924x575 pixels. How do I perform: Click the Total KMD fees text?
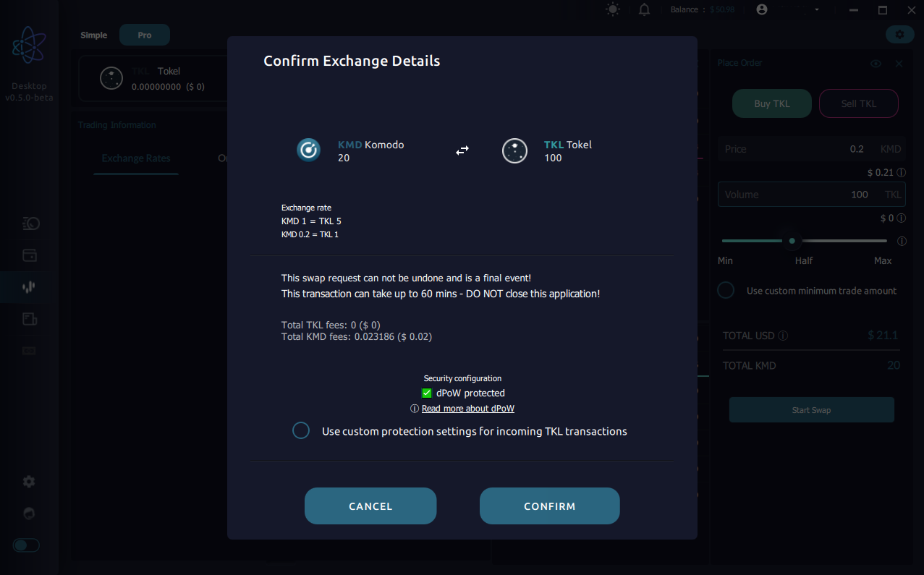click(357, 336)
